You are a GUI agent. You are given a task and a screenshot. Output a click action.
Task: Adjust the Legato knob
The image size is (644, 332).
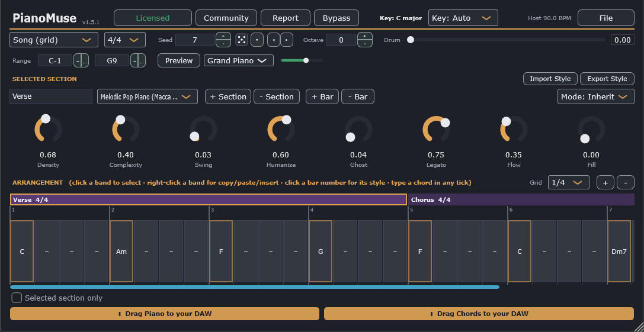pyautogui.click(x=436, y=129)
